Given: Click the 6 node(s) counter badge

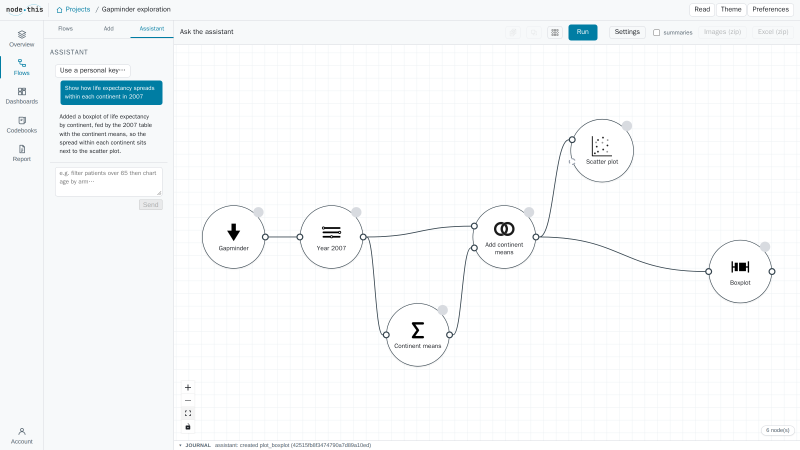Looking at the screenshot, I should click(778, 430).
